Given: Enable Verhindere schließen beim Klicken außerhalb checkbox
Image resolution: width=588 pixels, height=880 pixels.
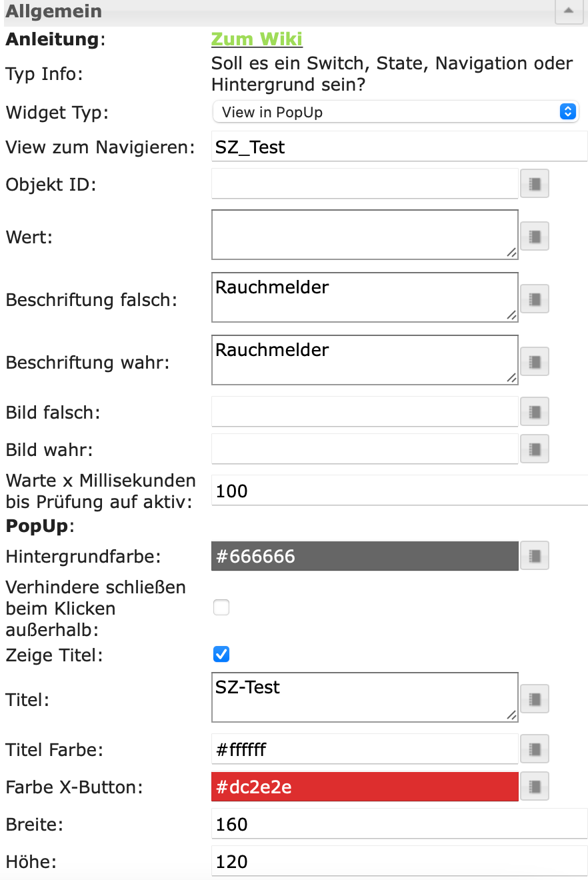Looking at the screenshot, I should [221, 607].
